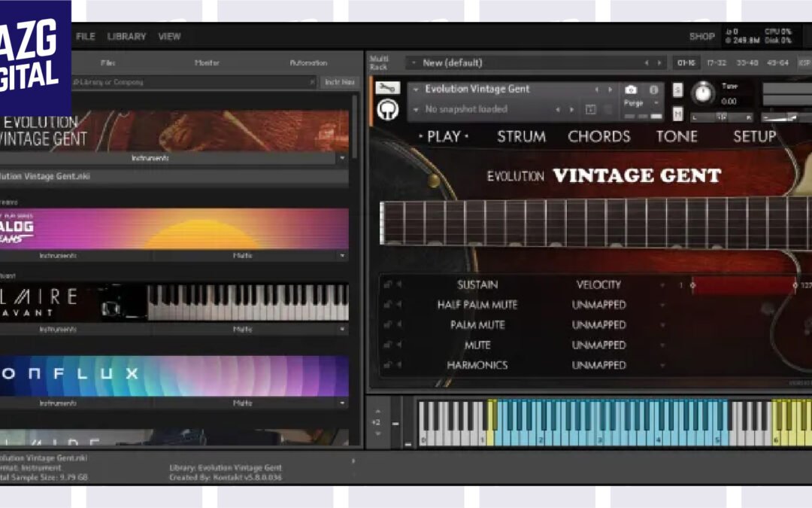Open the Evolution Vintage Gent library options arrow
Viewport: 812px width, 508px height.
pos(342,157)
